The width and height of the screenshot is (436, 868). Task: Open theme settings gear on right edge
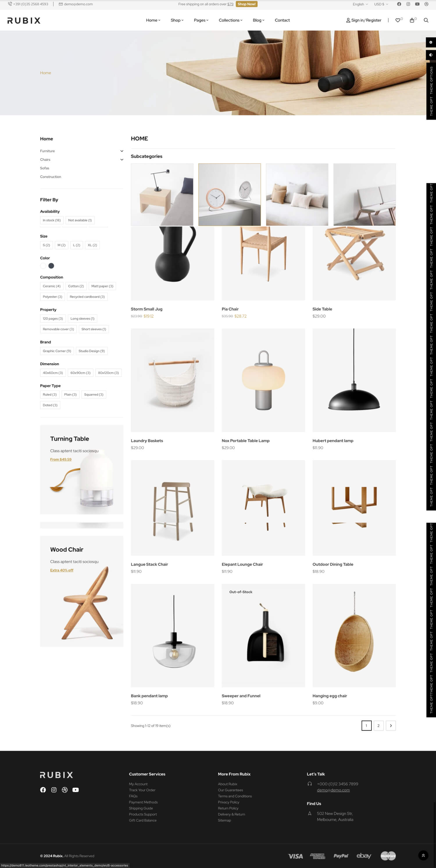click(430, 42)
